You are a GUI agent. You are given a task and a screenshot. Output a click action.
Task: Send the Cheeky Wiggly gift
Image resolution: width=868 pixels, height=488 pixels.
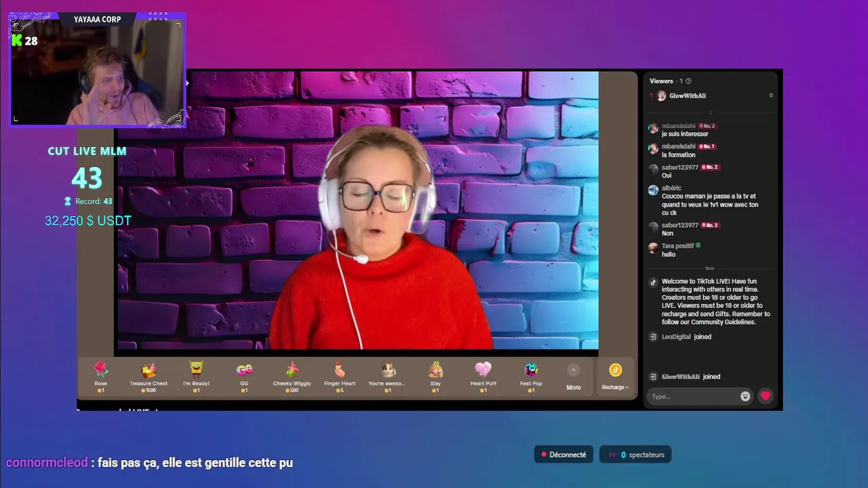pyautogui.click(x=292, y=377)
